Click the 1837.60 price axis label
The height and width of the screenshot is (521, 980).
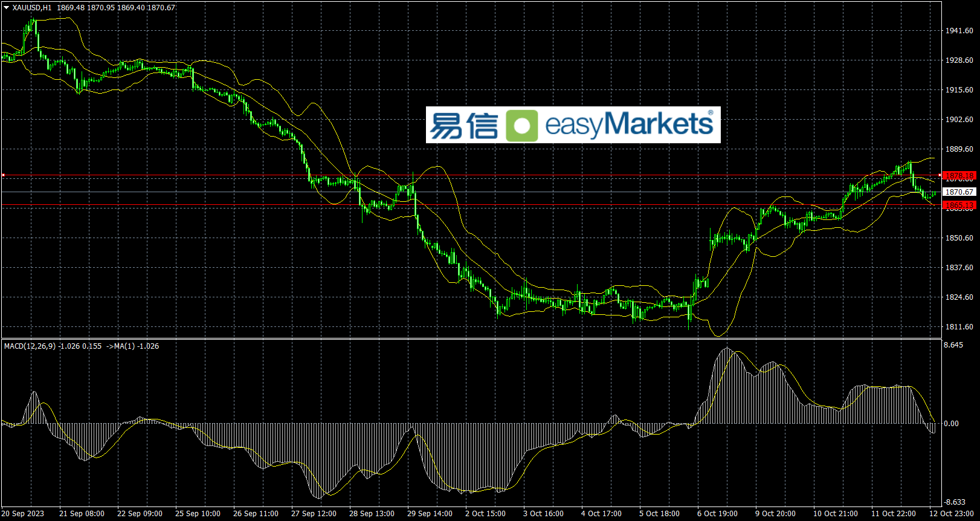(x=959, y=268)
